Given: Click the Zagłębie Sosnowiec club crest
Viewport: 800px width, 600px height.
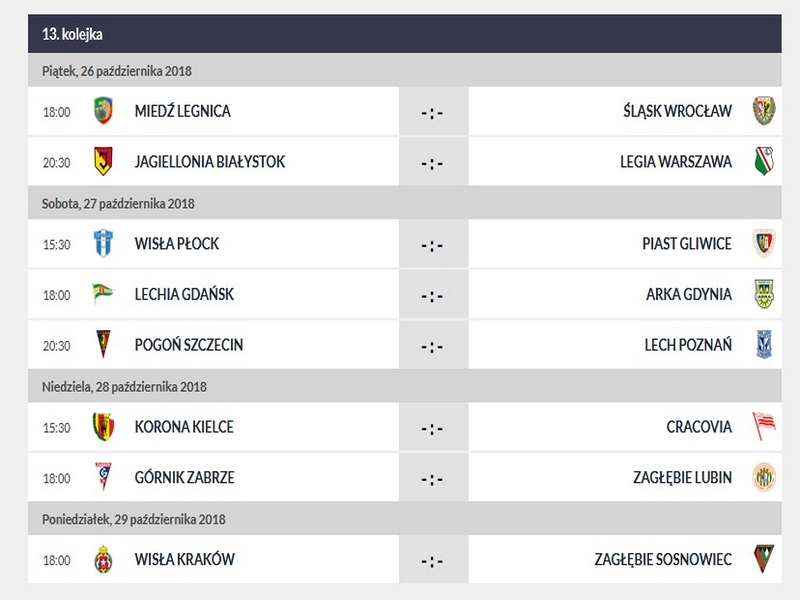Looking at the screenshot, I should 764,559.
